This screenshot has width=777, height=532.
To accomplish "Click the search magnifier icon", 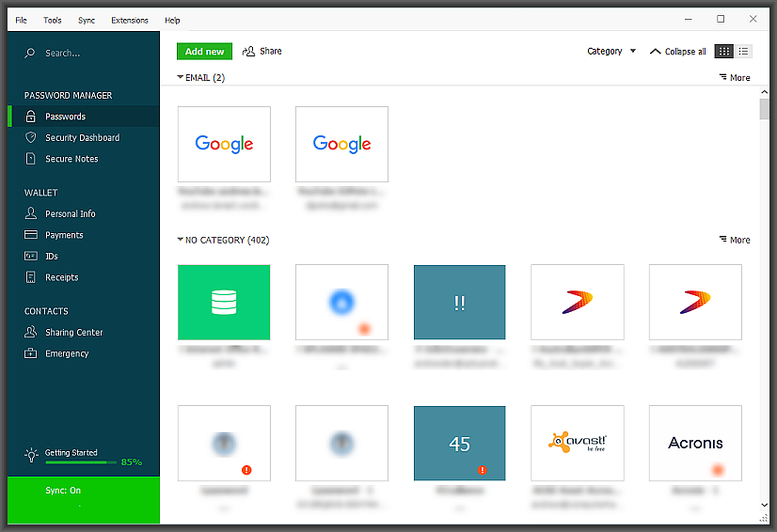I will (30, 53).
